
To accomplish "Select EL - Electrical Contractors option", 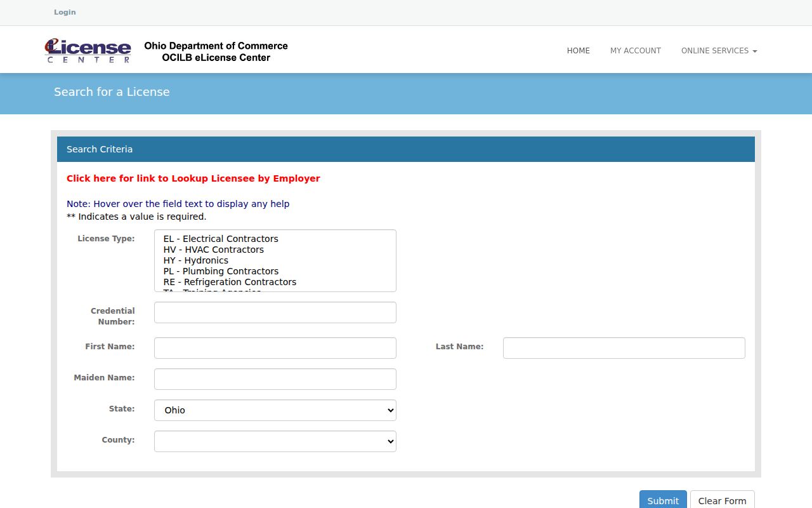I will [275, 239].
